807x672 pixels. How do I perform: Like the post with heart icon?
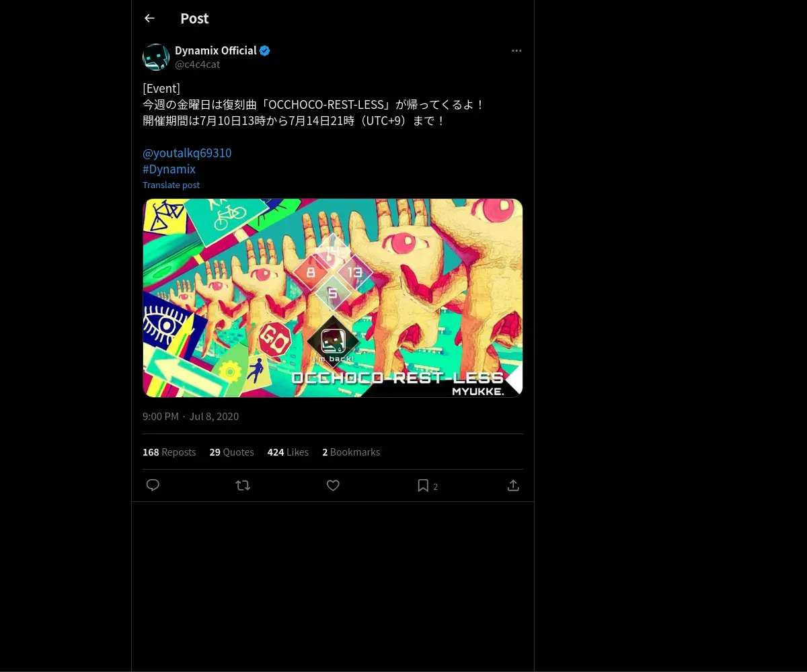[333, 485]
